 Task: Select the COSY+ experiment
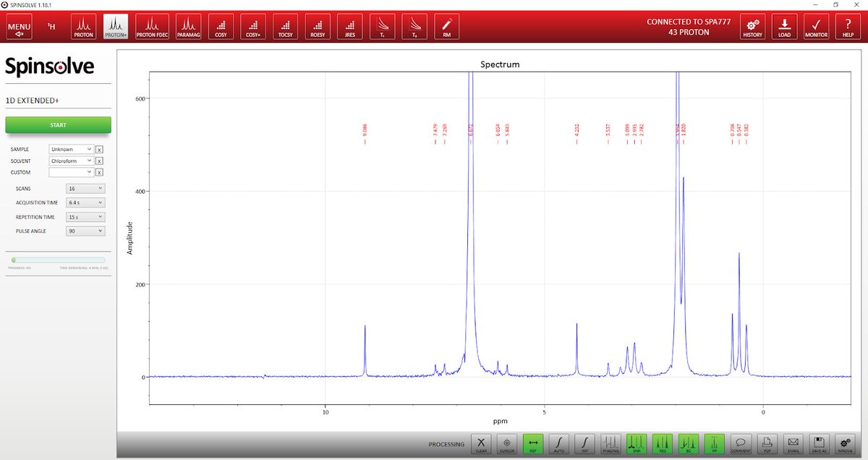click(253, 27)
